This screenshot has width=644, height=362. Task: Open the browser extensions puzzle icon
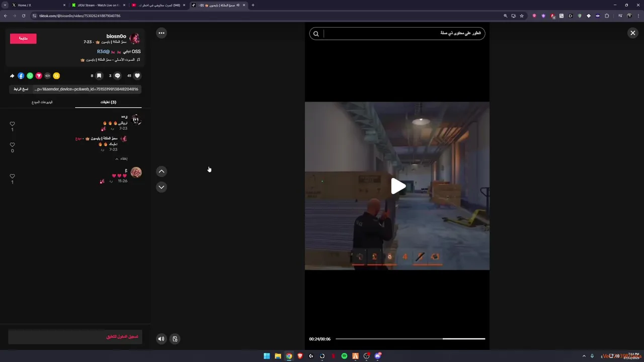(x=607, y=16)
